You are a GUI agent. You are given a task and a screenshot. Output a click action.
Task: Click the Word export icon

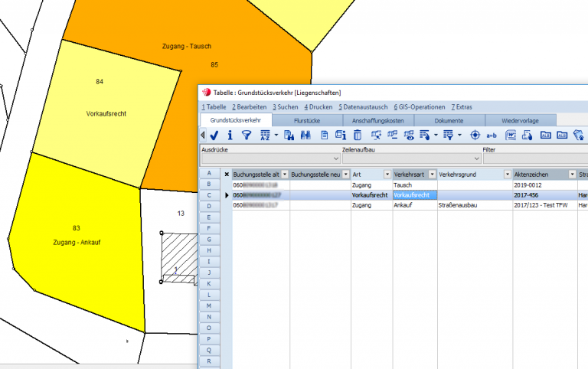pyautogui.click(x=511, y=135)
